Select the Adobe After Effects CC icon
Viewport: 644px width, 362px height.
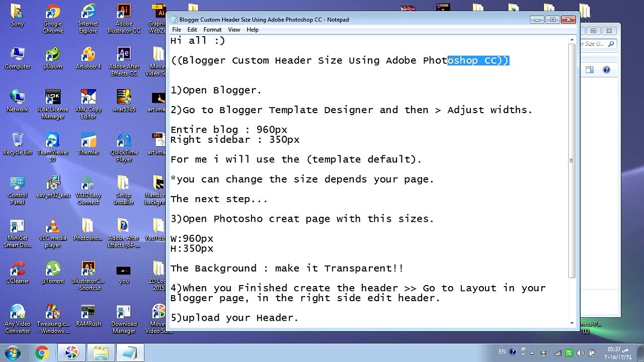pyautogui.click(x=124, y=62)
